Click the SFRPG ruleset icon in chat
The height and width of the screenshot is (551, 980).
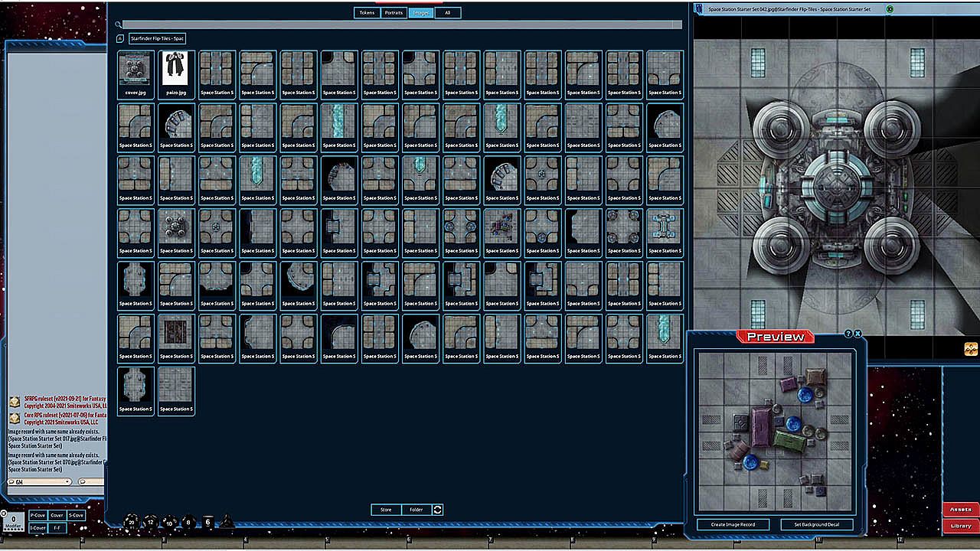point(15,402)
